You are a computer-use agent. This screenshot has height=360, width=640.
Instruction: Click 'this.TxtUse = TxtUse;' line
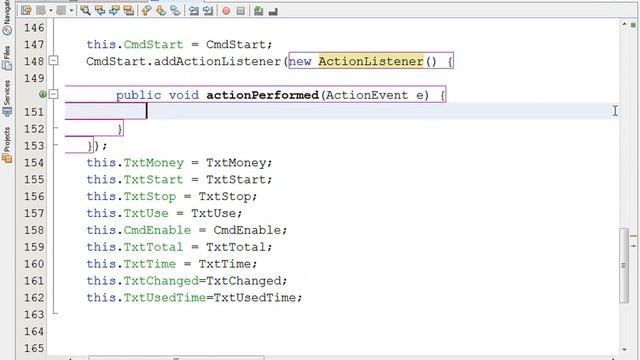pos(164,213)
